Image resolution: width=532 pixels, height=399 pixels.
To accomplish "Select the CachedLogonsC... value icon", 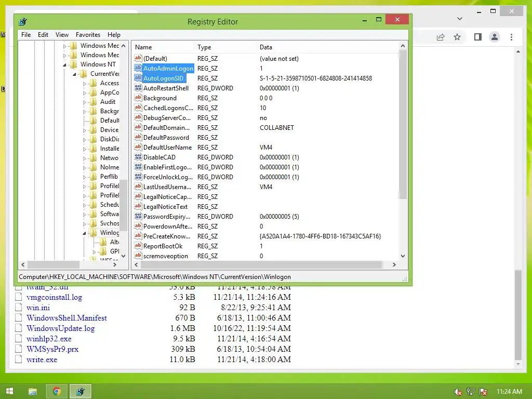I will 138,108.
